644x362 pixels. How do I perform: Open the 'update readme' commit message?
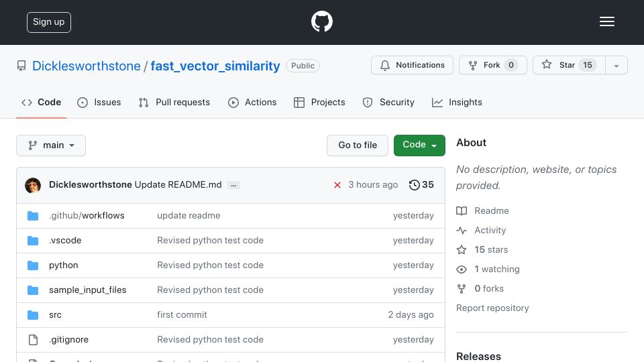[189, 215]
